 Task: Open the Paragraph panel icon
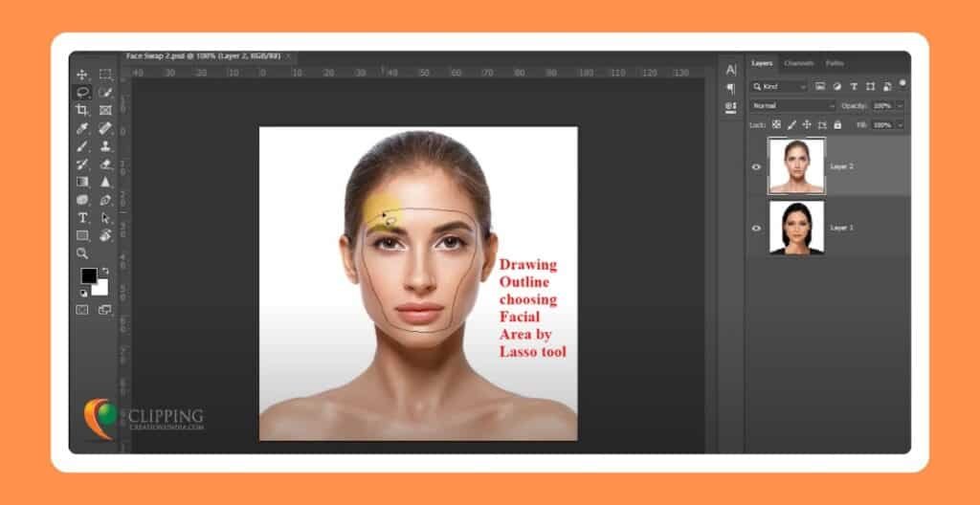[730, 89]
